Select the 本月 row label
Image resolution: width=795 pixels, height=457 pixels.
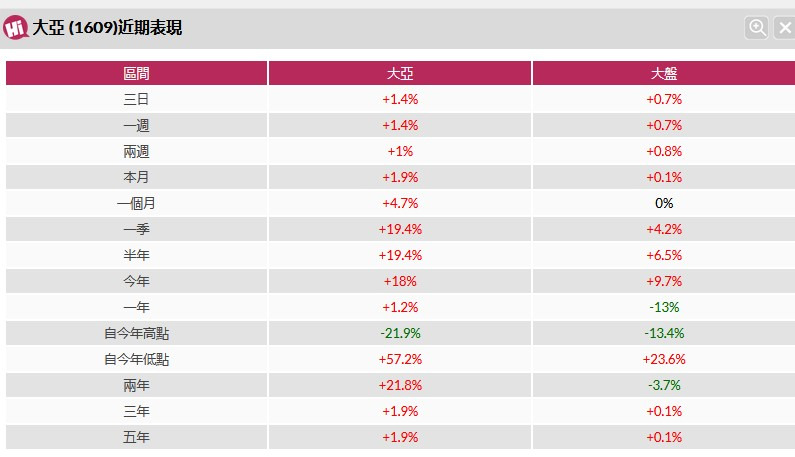(137, 177)
